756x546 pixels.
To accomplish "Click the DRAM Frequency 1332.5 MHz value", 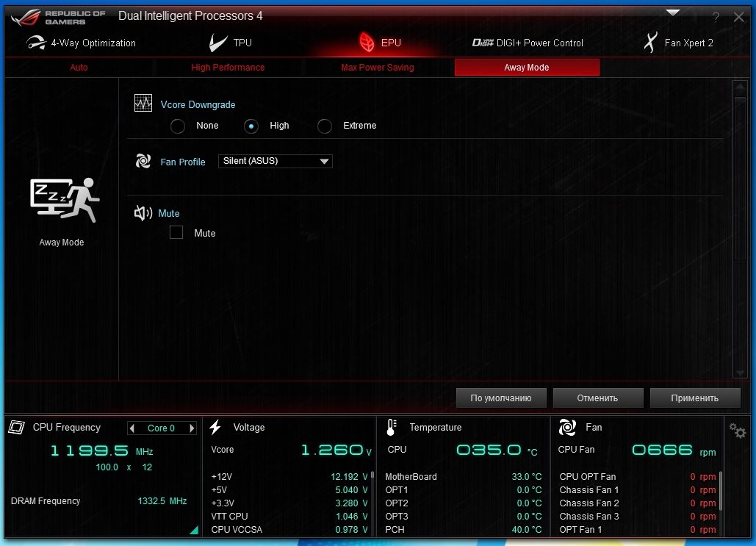I will coord(162,501).
